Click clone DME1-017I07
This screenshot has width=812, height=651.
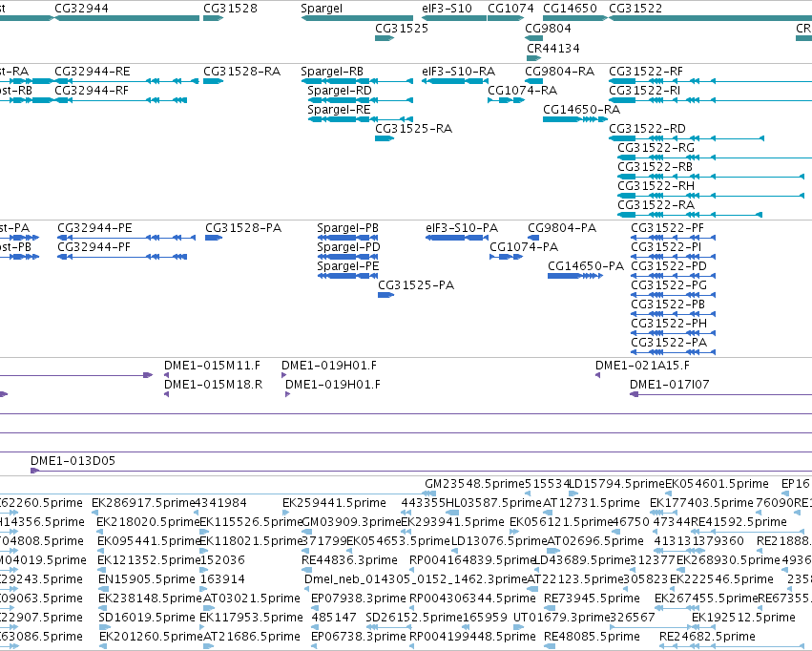click(670, 385)
